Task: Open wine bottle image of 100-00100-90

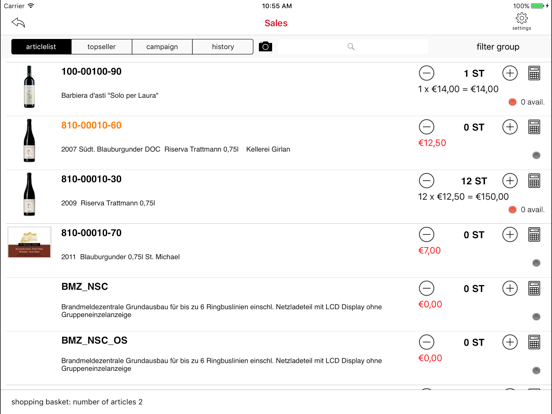Action: [29, 87]
